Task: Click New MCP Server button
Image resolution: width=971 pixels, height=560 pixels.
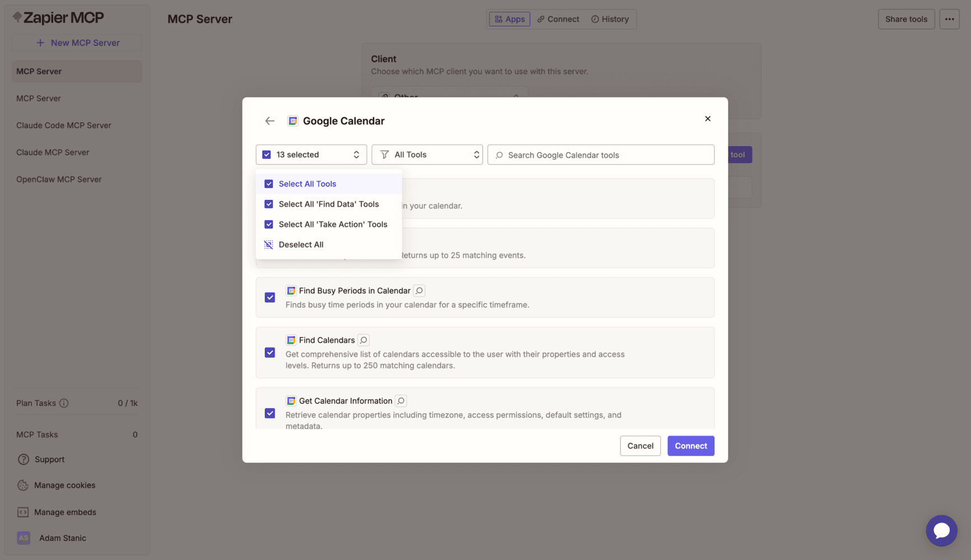Action: point(77,43)
